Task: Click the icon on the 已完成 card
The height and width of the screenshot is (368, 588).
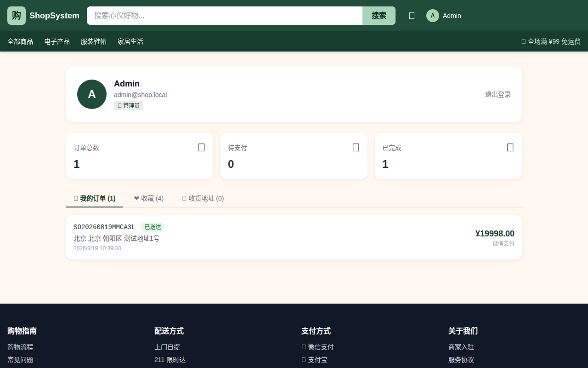Action: click(x=510, y=148)
